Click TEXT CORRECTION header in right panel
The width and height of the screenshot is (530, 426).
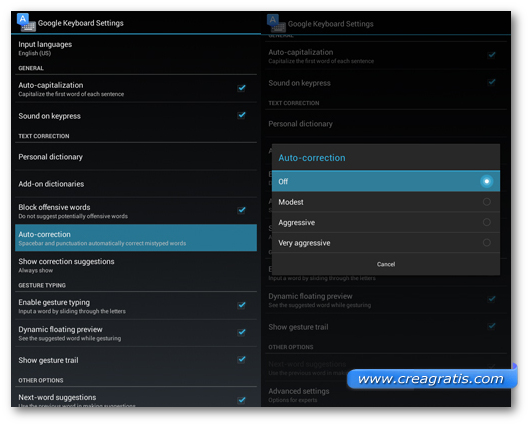tap(294, 103)
